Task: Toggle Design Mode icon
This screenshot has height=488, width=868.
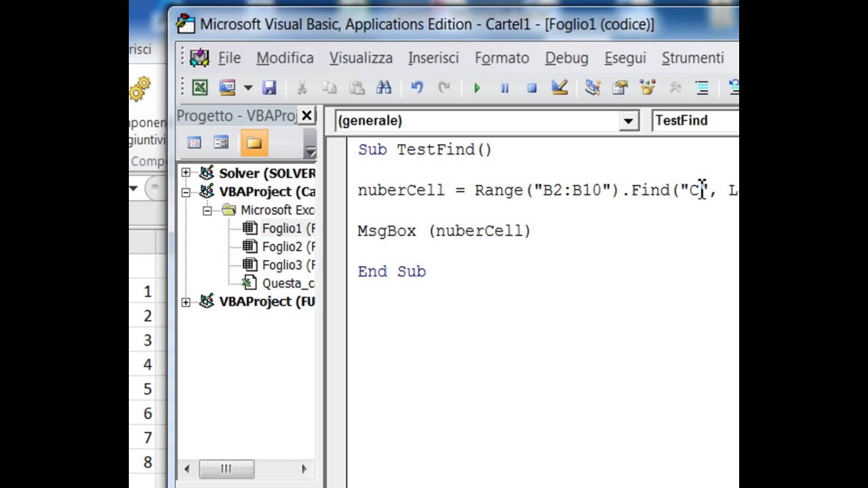Action: point(559,87)
